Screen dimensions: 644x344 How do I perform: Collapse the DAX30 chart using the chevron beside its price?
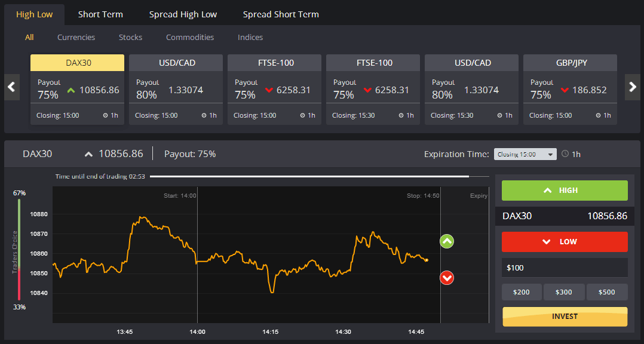[88, 153]
